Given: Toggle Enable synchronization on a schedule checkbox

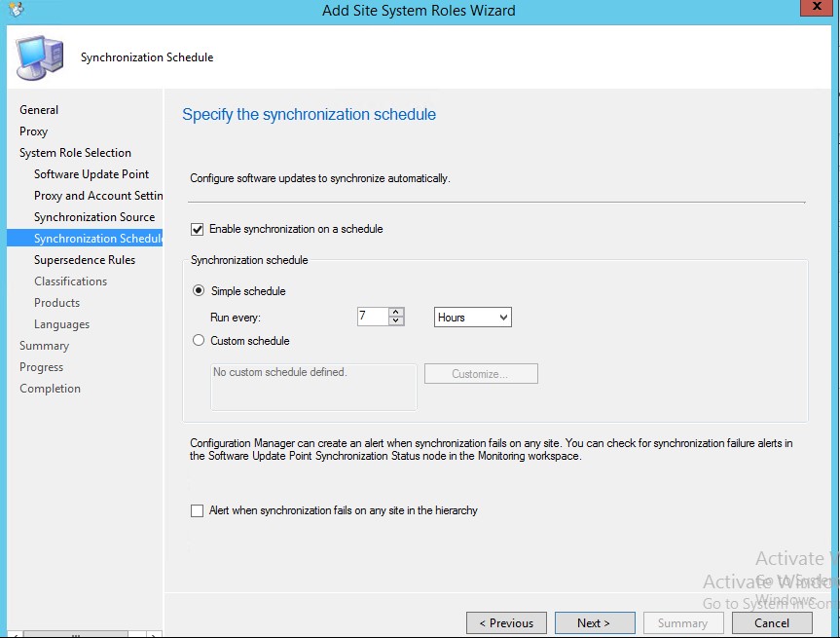Looking at the screenshot, I should [198, 230].
